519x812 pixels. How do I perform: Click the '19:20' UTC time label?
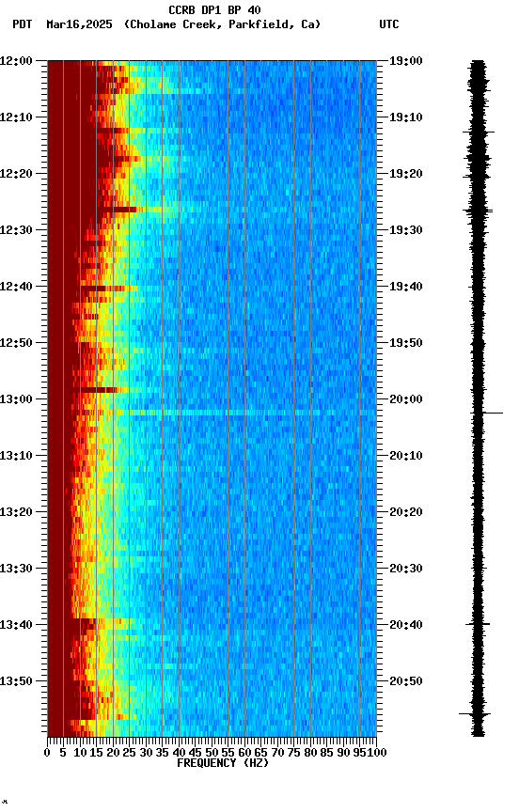(406, 174)
